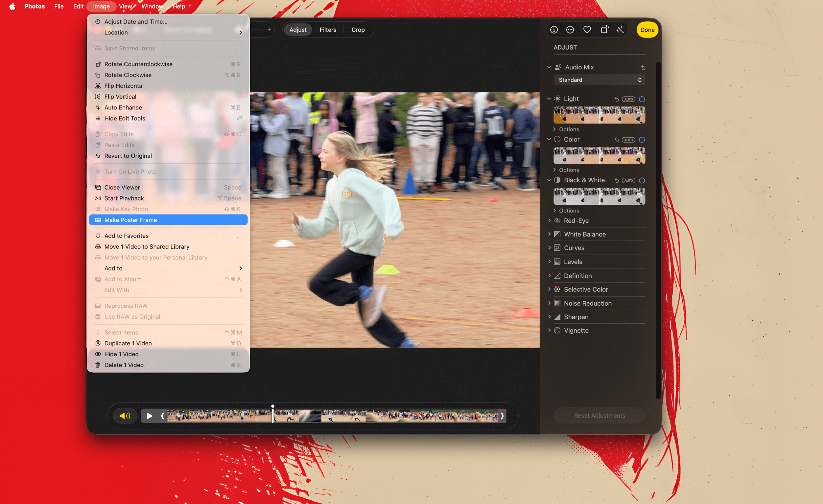Click the Rotate icon in toolbar
This screenshot has width=823, height=504.
pyautogui.click(x=604, y=30)
